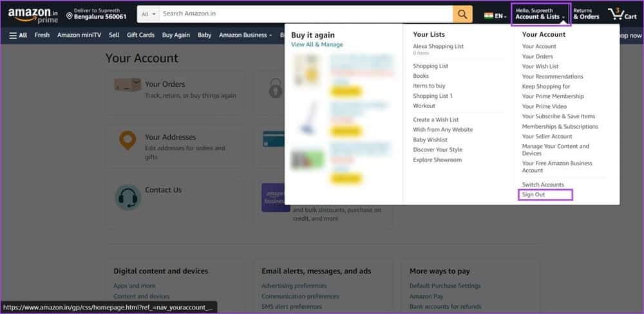Click Keep Shopping for
The height and width of the screenshot is (314, 644).
pos(546,87)
